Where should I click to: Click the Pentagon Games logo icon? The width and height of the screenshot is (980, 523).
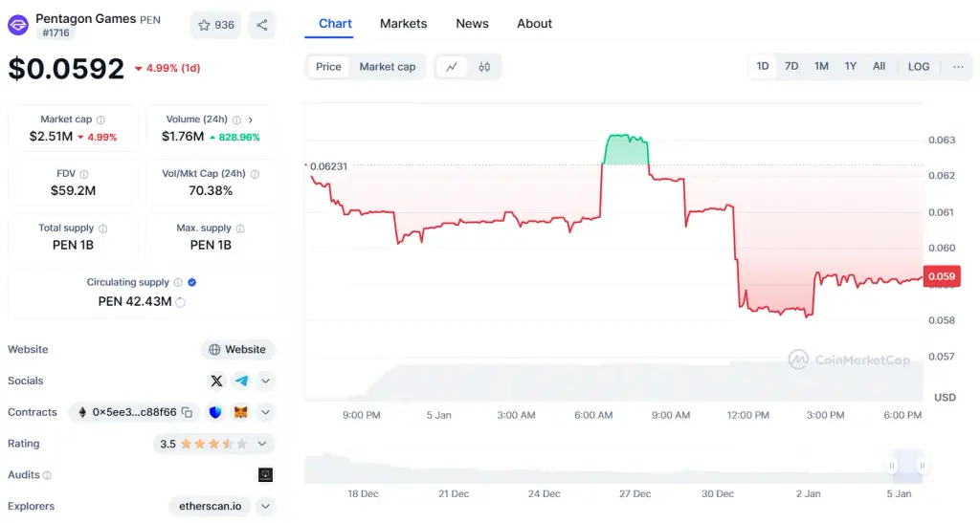(18, 26)
